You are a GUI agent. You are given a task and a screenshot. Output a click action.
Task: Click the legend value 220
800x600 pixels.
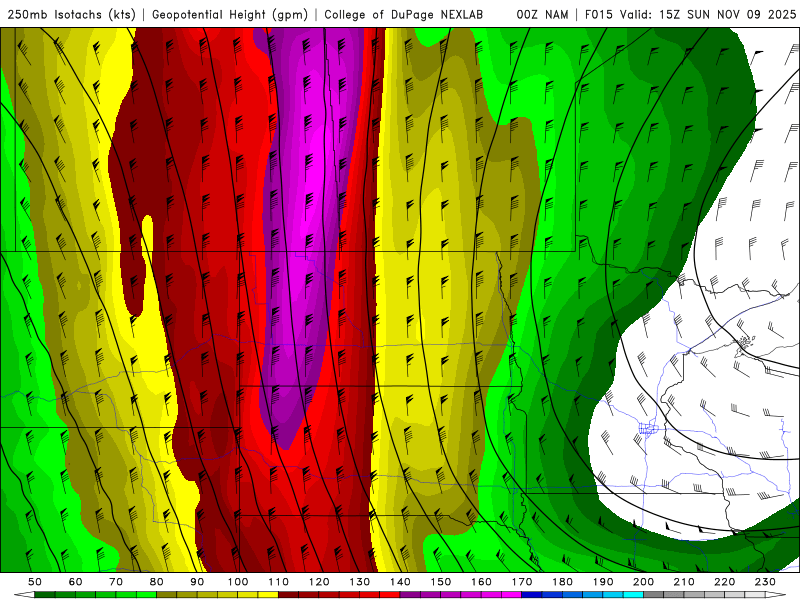[x=724, y=582]
